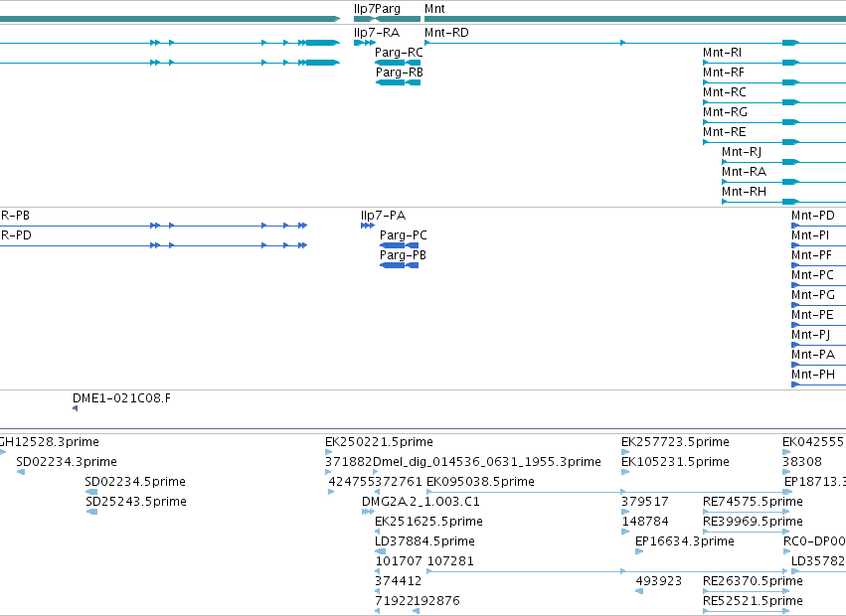This screenshot has height=616, width=846.
Task: Select the Mnt-RI transcript label
Action: point(722,53)
